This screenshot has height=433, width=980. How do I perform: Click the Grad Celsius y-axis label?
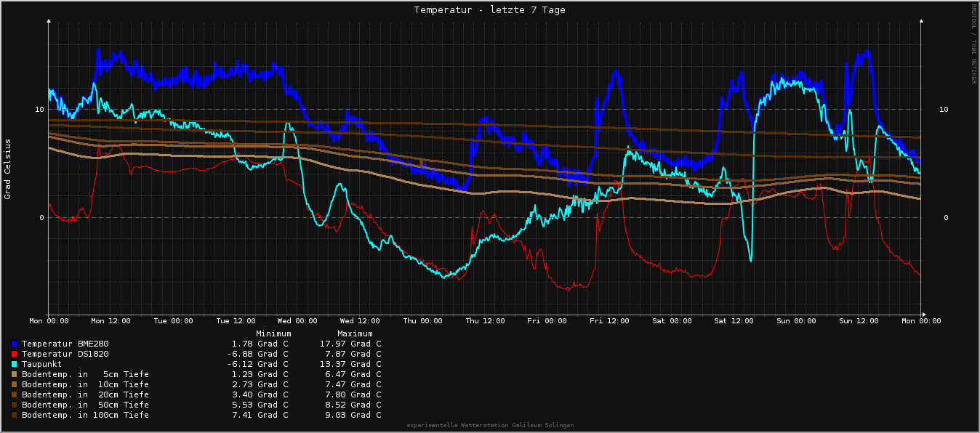click(x=8, y=169)
